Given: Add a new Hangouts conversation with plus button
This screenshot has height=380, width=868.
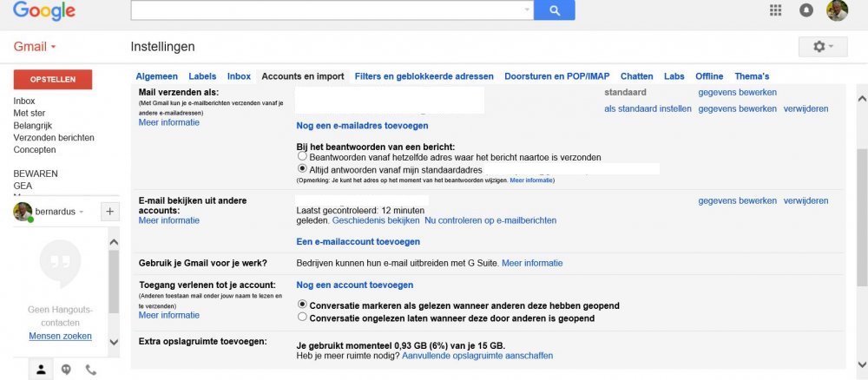Looking at the screenshot, I should pos(109,212).
